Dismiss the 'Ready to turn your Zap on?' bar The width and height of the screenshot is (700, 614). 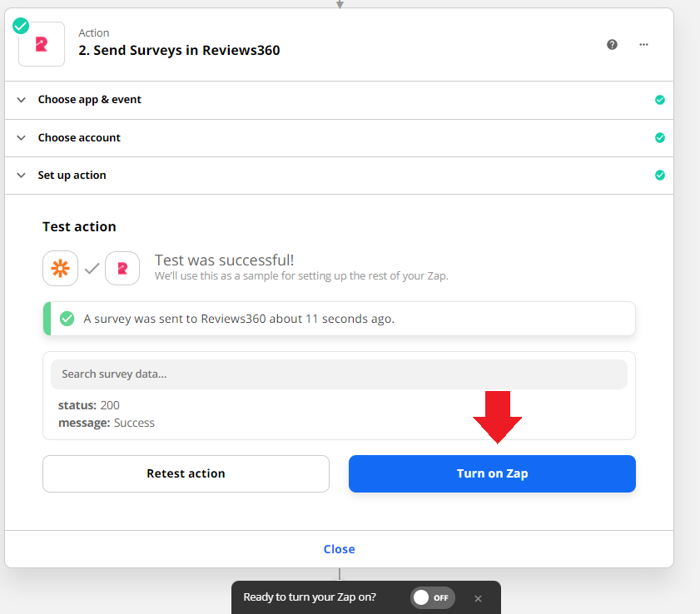tap(478, 599)
